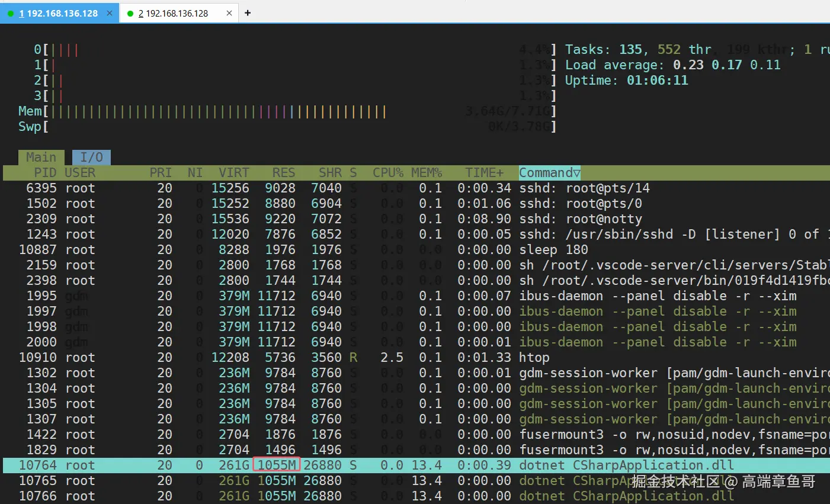
Task: Sort by VIRT column header
Action: click(x=234, y=173)
